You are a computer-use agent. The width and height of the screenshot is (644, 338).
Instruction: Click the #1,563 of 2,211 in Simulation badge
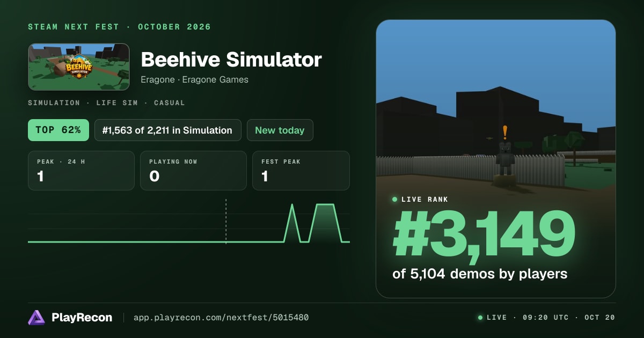point(168,130)
